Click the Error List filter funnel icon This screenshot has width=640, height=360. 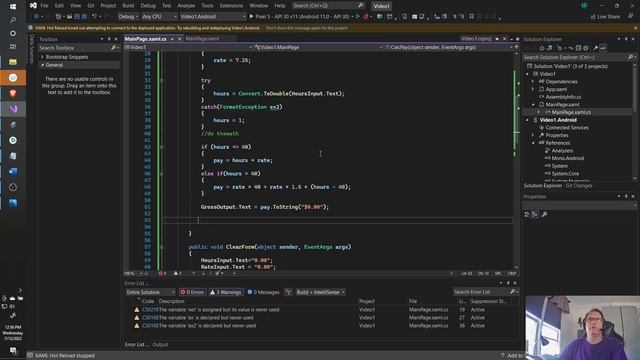(288, 292)
